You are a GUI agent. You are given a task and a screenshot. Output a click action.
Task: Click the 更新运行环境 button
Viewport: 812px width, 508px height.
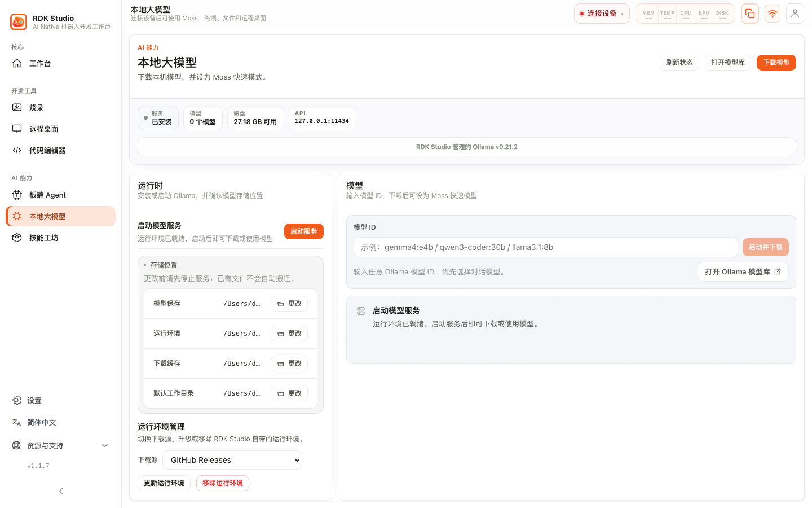[x=164, y=483]
